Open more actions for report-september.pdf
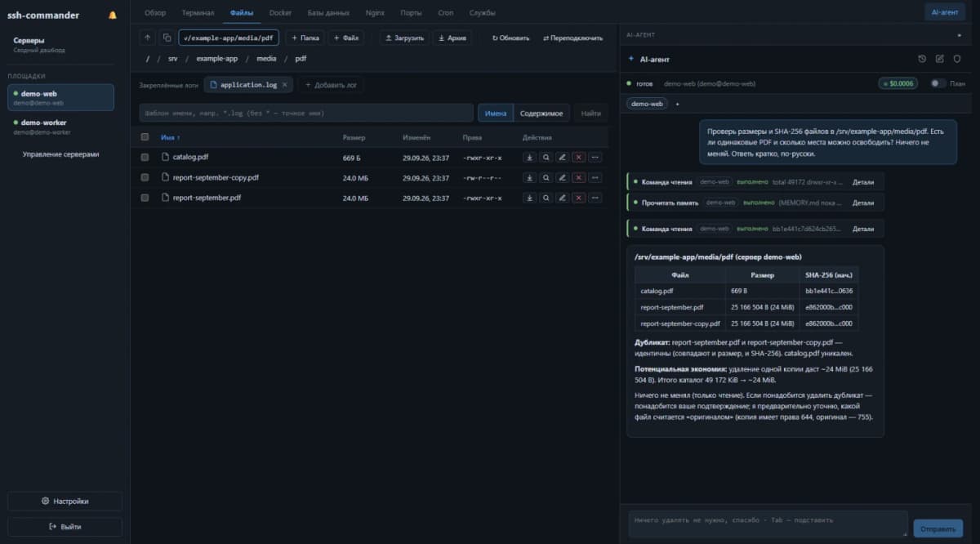 pyautogui.click(x=595, y=198)
